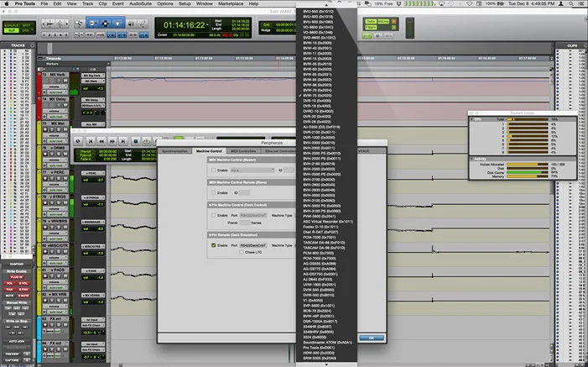Activate SLIP edit mode

pos(12,30)
